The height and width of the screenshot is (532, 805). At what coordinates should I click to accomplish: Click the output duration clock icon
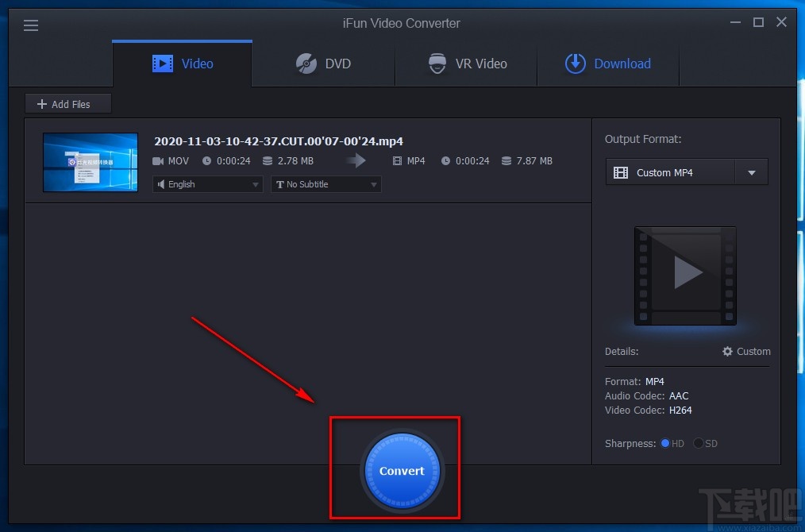point(445,160)
